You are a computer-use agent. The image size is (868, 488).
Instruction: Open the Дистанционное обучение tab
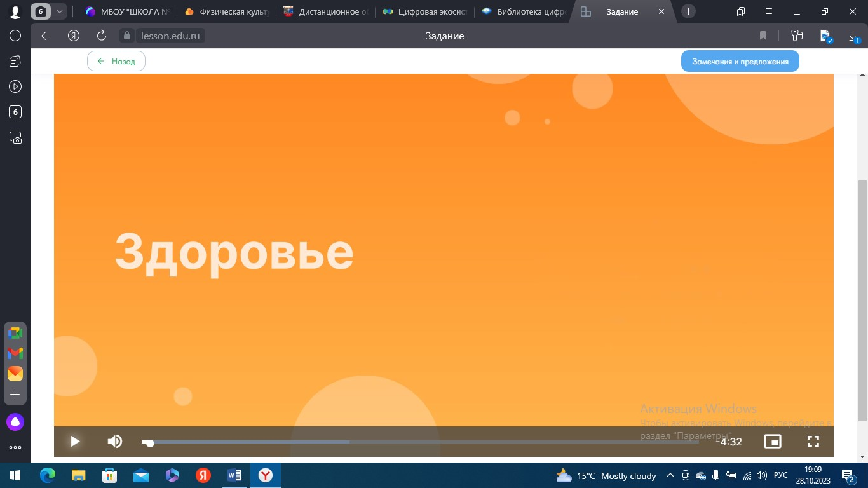click(325, 11)
